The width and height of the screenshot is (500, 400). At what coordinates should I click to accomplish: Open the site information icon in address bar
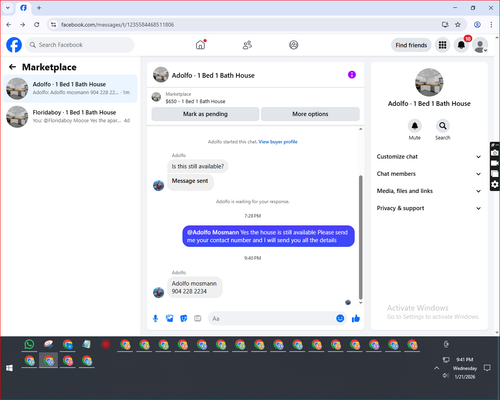tap(53, 24)
